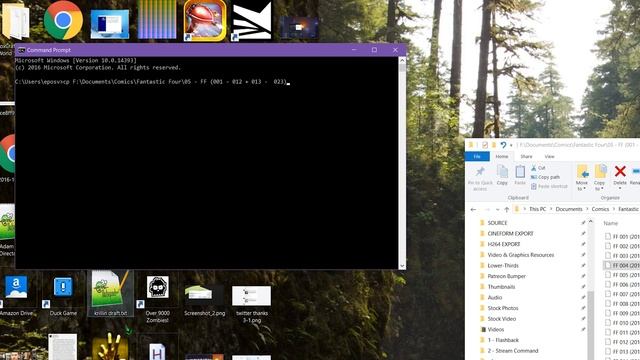Select the Thumbnails folder
This screenshot has width=640, height=360.
click(x=501, y=287)
